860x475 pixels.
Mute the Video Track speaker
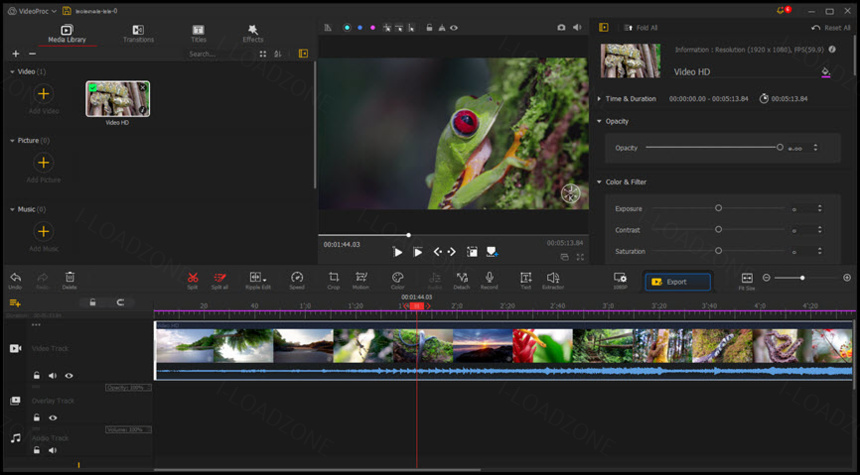pos(53,376)
